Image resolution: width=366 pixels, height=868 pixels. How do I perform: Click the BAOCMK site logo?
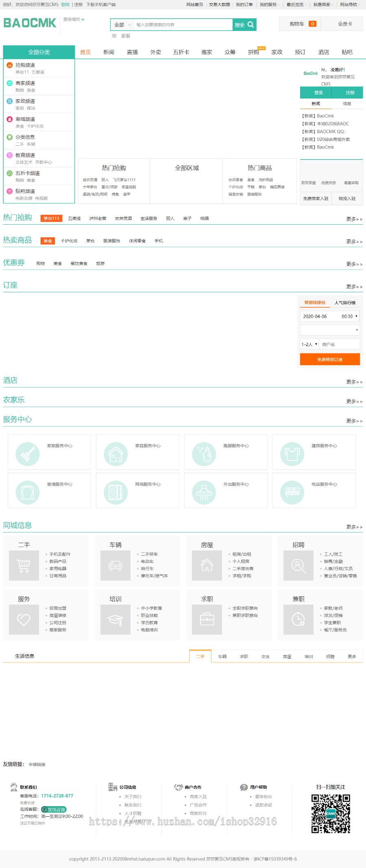coord(30,23)
